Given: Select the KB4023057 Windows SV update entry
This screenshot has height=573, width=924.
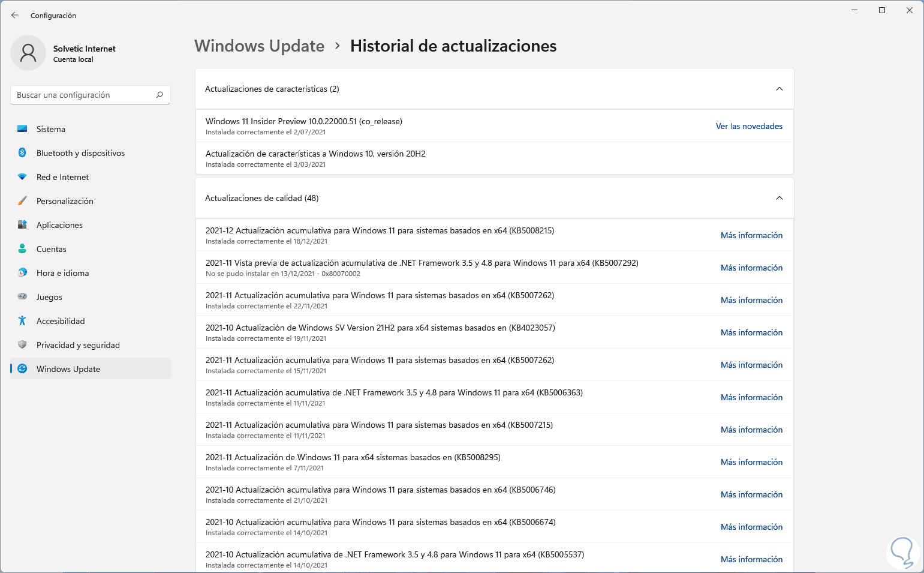Looking at the screenshot, I should pos(495,332).
